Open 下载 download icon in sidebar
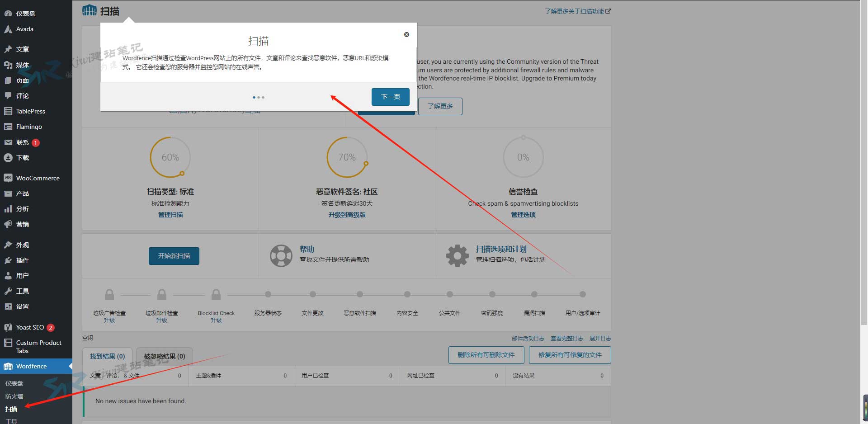The image size is (868, 424). coord(8,158)
